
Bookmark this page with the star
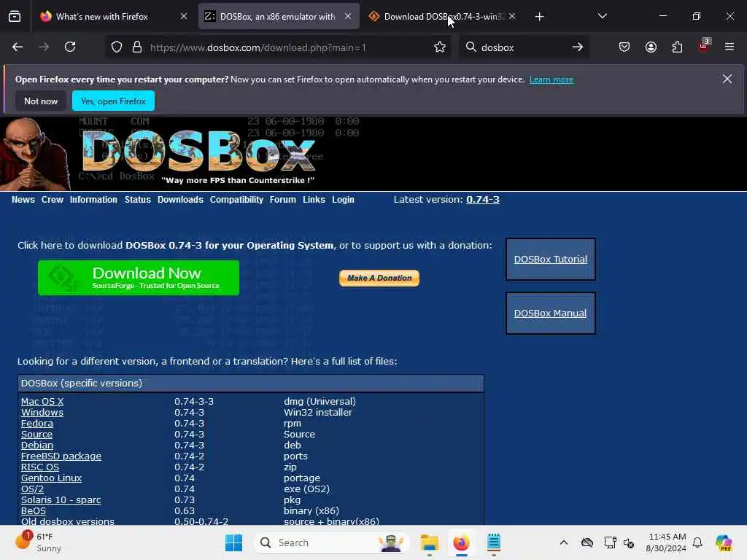(440, 47)
